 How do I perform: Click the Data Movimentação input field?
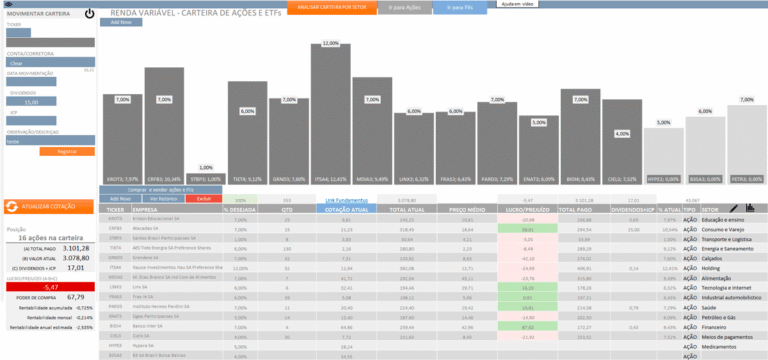pos(31,81)
